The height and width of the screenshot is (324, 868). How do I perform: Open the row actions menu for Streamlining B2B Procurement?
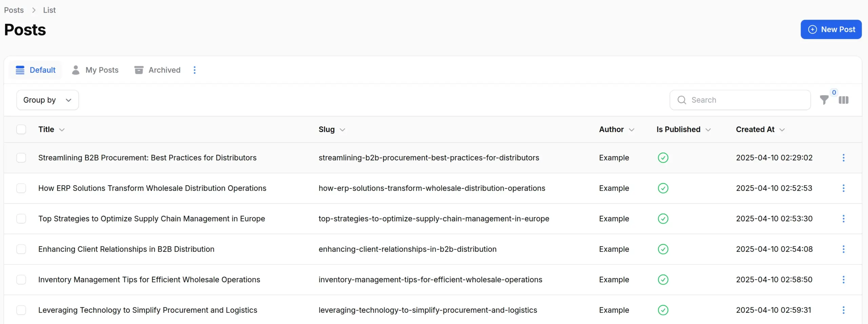pyautogui.click(x=843, y=158)
